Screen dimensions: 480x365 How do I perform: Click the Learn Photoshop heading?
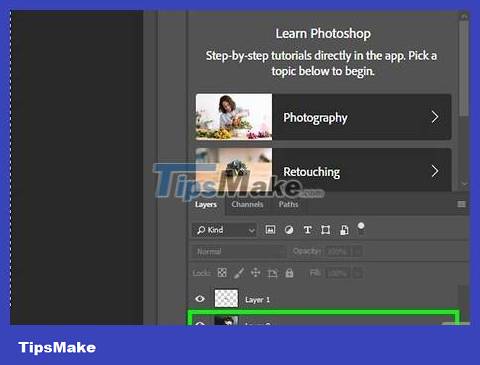323,34
